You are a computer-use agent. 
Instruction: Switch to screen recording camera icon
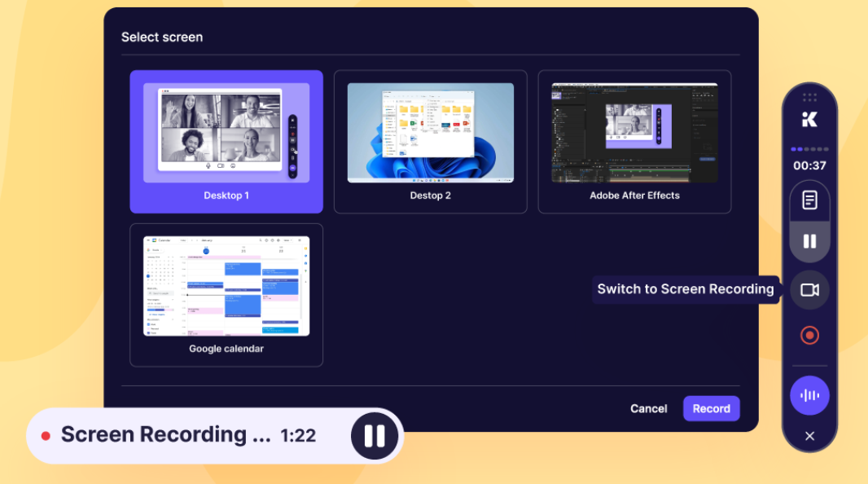[809, 289]
